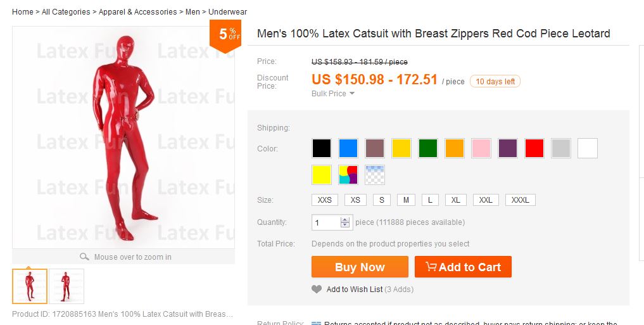
Task: Go to Apparel & Accessories breadcrumb
Action: [x=138, y=12]
